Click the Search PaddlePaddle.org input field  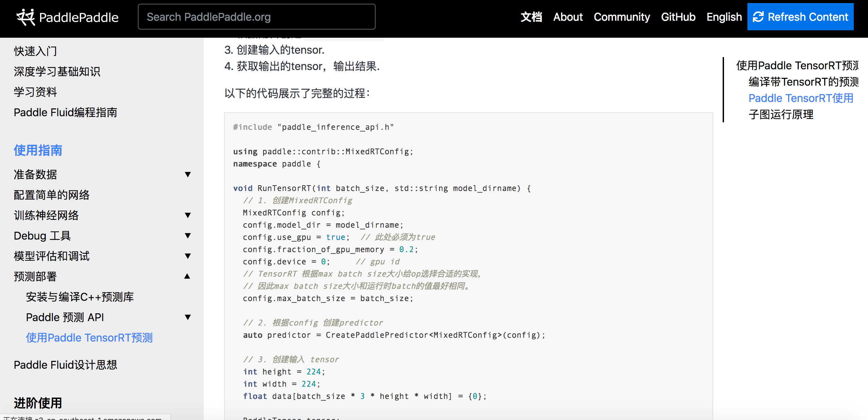point(256,17)
